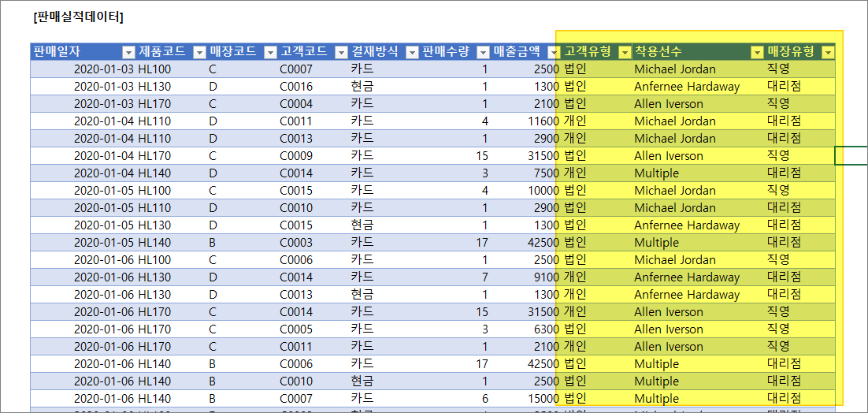
Task: Open the 착용선수 column filter dropdown
Action: point(757,52)
